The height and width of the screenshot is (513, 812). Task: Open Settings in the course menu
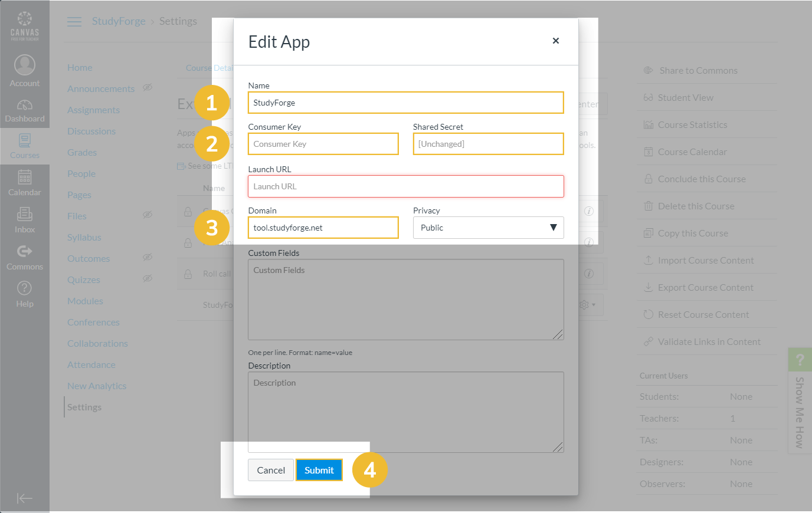click(x=84, y=407)
